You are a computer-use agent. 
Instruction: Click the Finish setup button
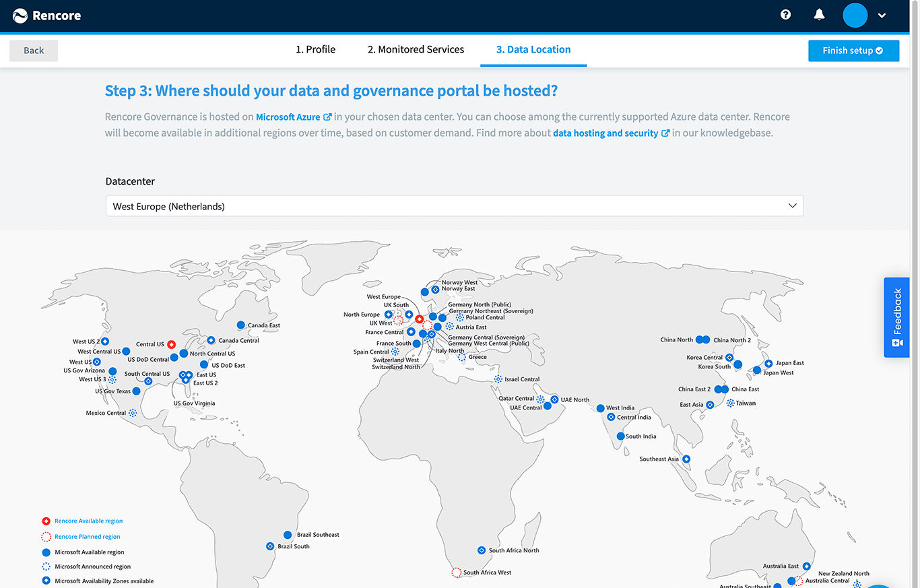tap(853, 51)
